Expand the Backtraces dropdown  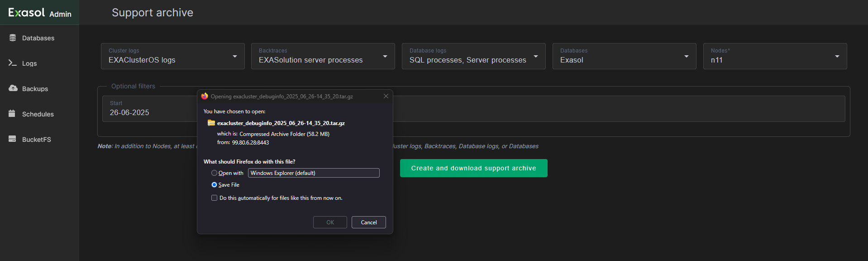tap(323, 56)
